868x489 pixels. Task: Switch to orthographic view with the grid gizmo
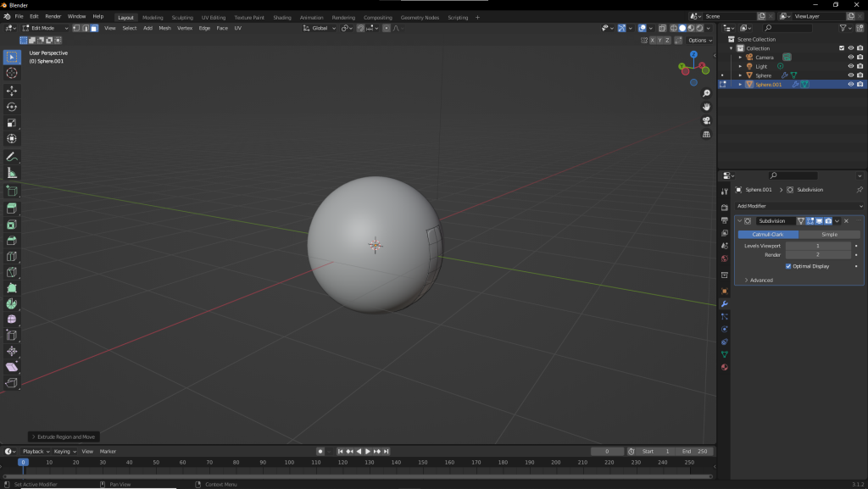tap(706, 134)
